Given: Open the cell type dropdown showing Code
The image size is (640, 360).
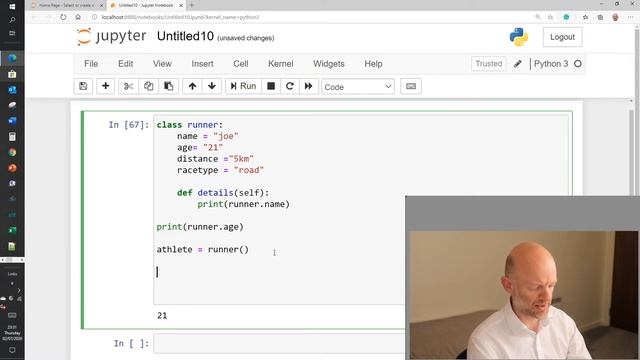Looking at the screenshot, I should click(x=358, y=87).
